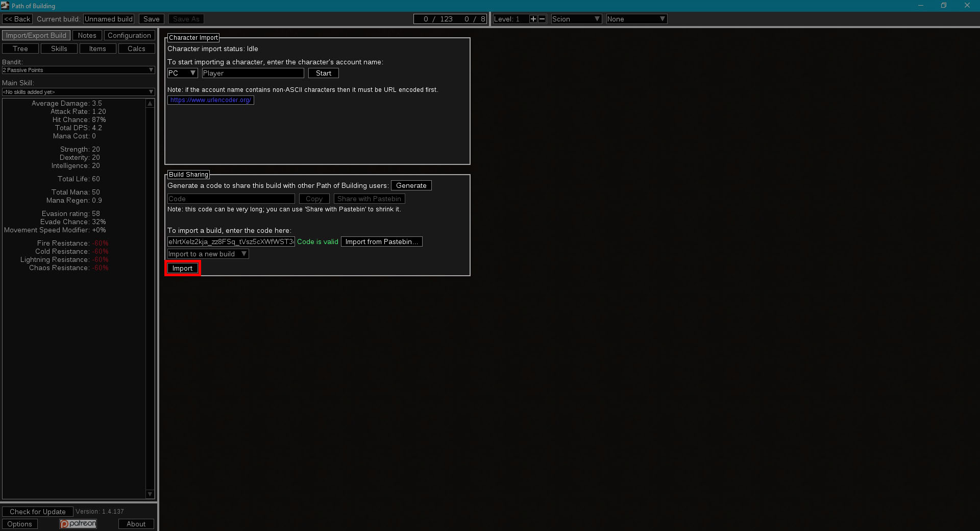
Task: Click Share with Pastebin button
Action: (370, 199)
